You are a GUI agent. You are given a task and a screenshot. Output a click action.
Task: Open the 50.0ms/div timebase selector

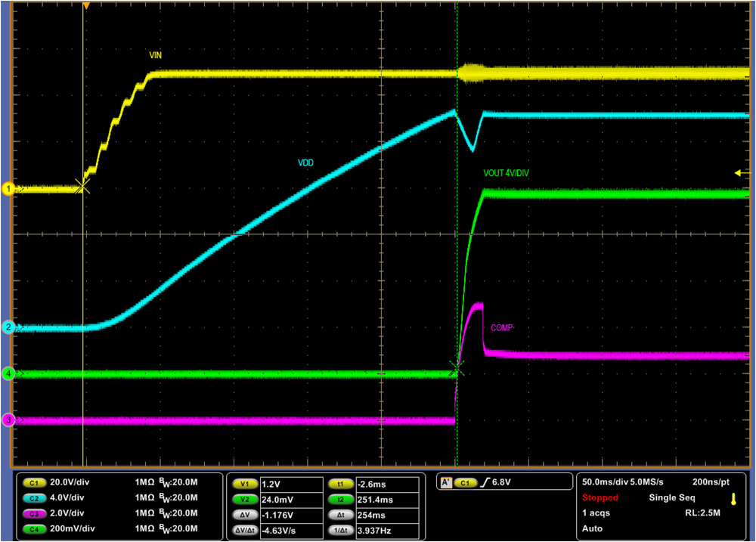point(606,482)
